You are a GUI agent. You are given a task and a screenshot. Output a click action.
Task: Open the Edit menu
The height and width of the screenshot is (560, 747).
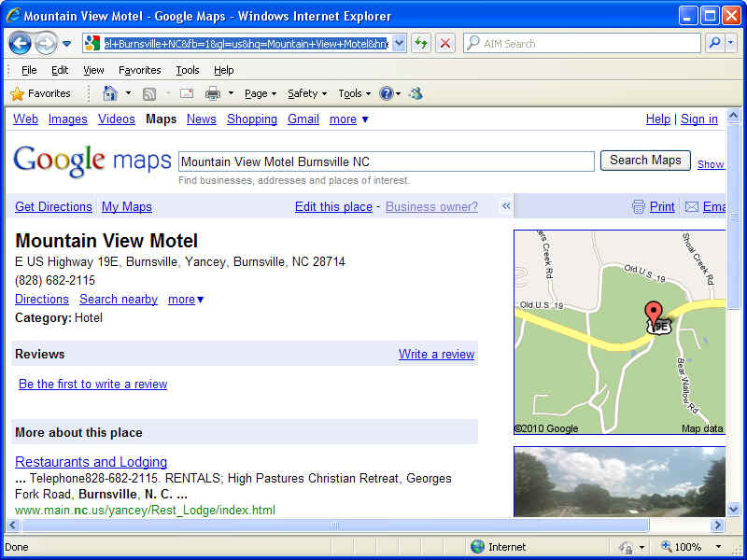coord(60,70)
